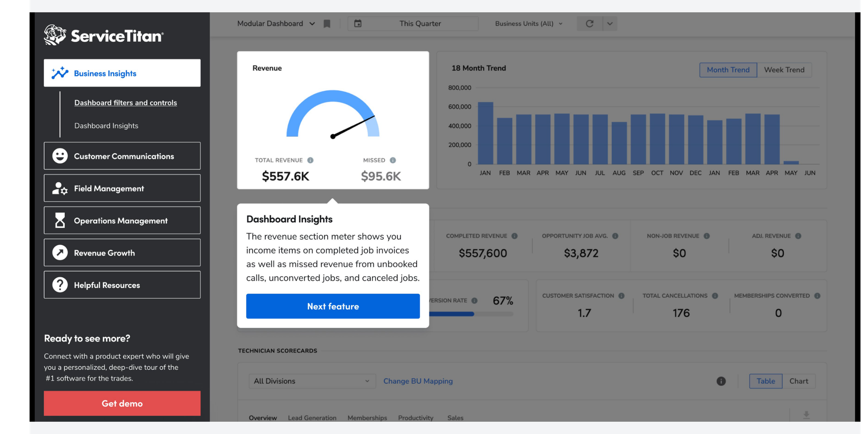Click the refresh icon in top toolbar
Image resolution: width=868 pixels, height=434 pixels.
click(x=589, y=24)
